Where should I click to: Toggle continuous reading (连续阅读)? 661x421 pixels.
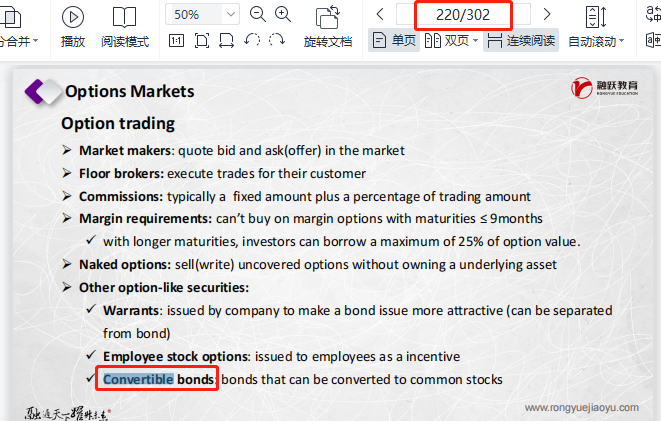[x=522, y=41]
